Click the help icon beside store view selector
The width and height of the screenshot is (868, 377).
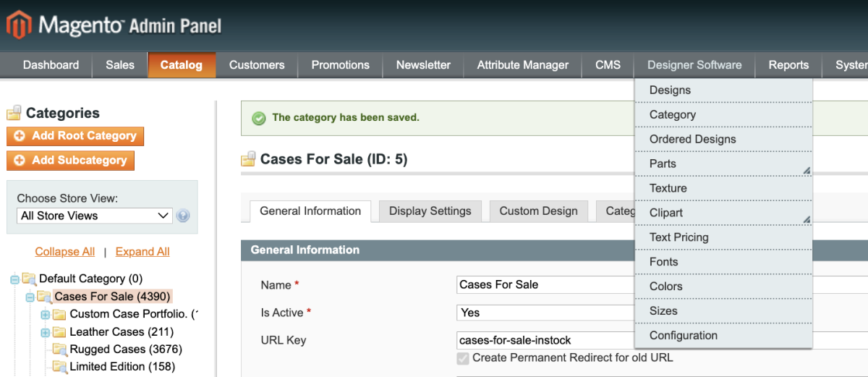pos(183,216)
